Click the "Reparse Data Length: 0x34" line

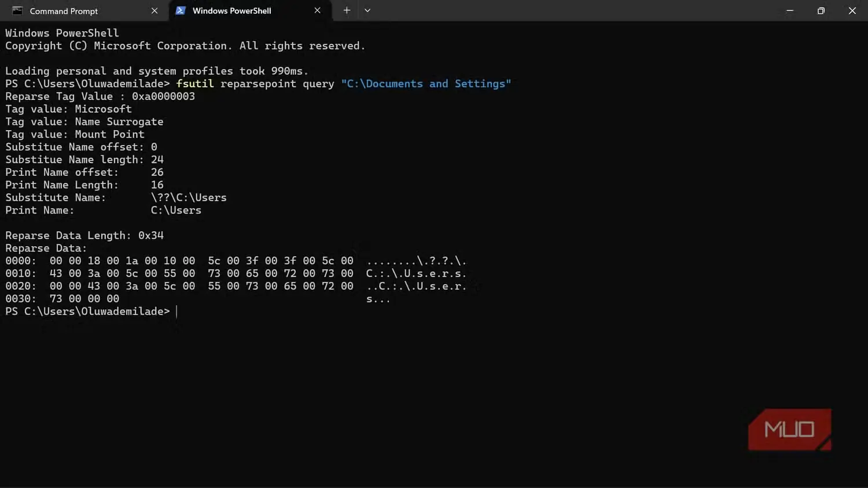[x=84, y=236]
